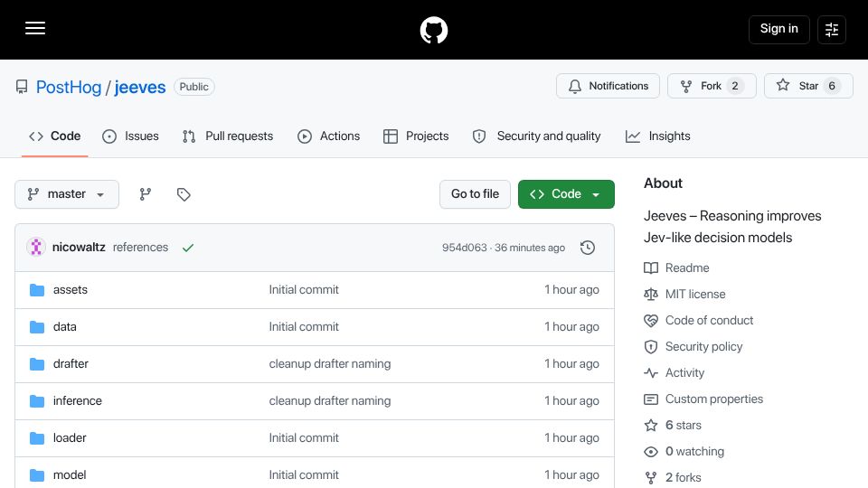Open the jeeves repository link
The image size is (868, 488).
click(140, 88)
